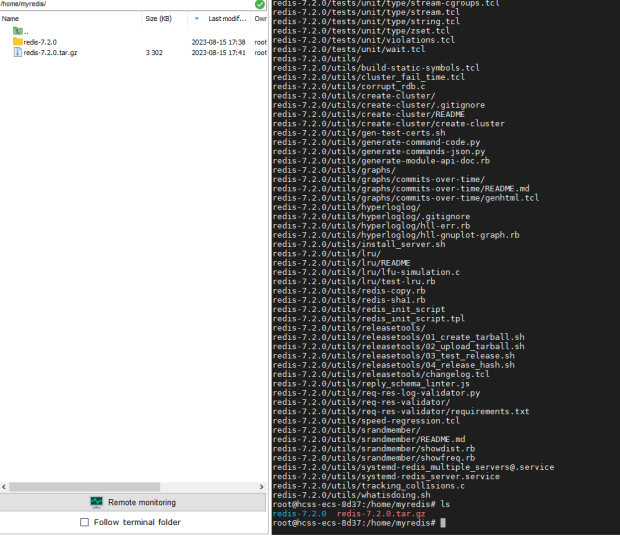Click the /home/myredis/ path field
620x538 pixels.
point(127,4)
